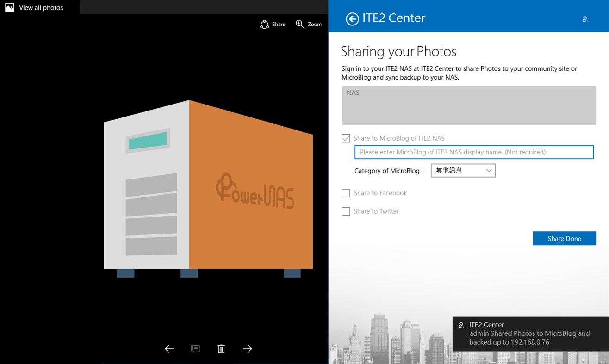
Task: Click the Share Done button
Action: tap(564, 238)
